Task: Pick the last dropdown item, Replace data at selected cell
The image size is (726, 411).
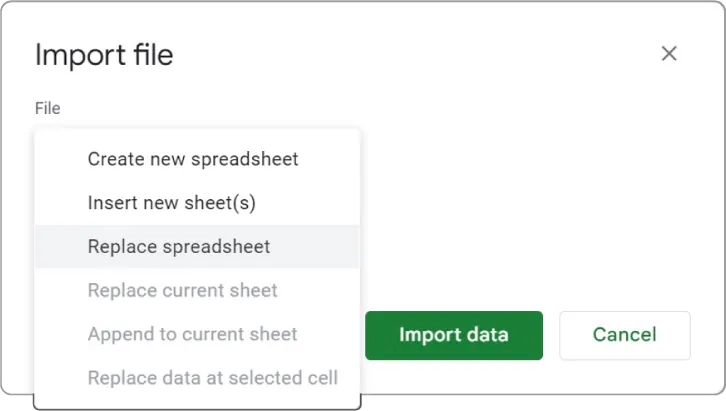Action: pyautogui.click(x=213, y=379)
